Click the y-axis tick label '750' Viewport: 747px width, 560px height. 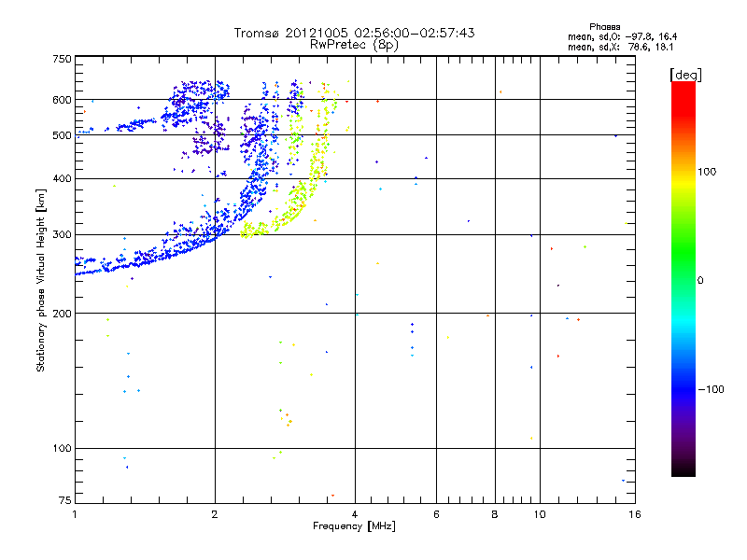tap(62, 59)
